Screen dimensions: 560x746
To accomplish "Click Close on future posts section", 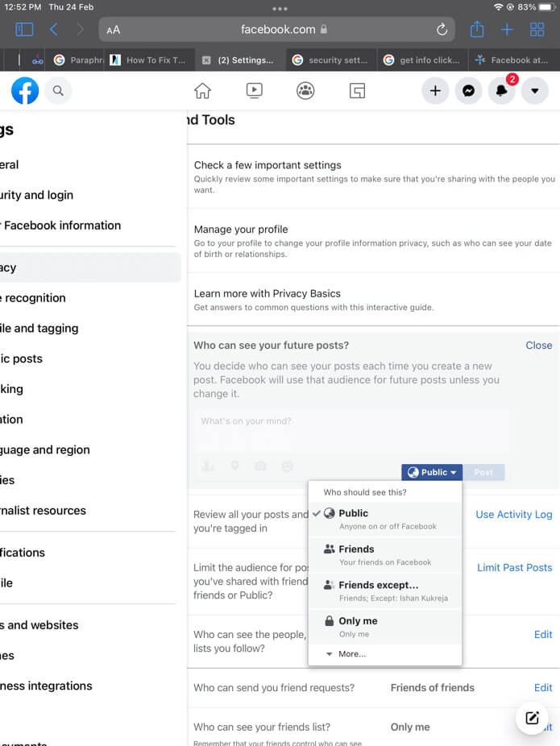I will coord(538,346).
